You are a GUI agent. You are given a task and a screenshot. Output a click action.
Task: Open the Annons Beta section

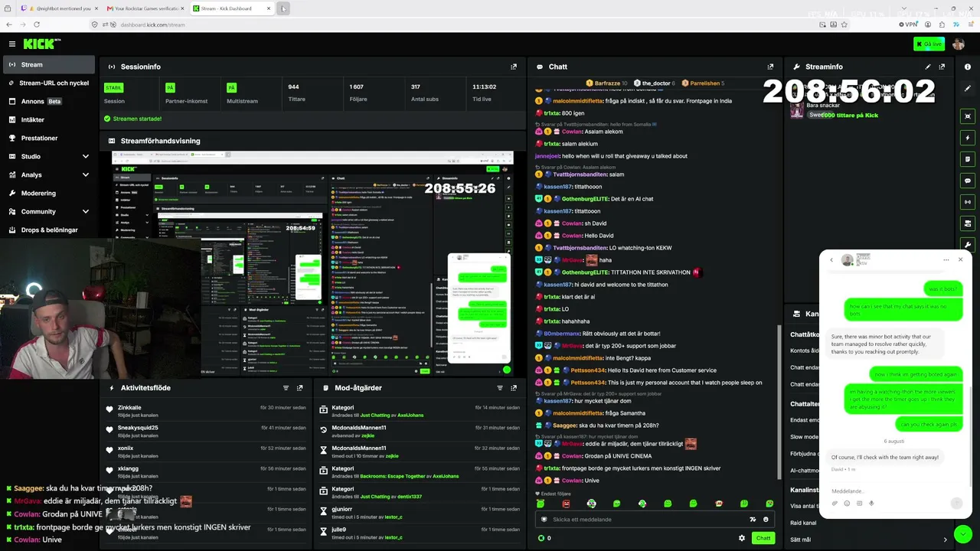pyautogui.click(x=47, y=101)
